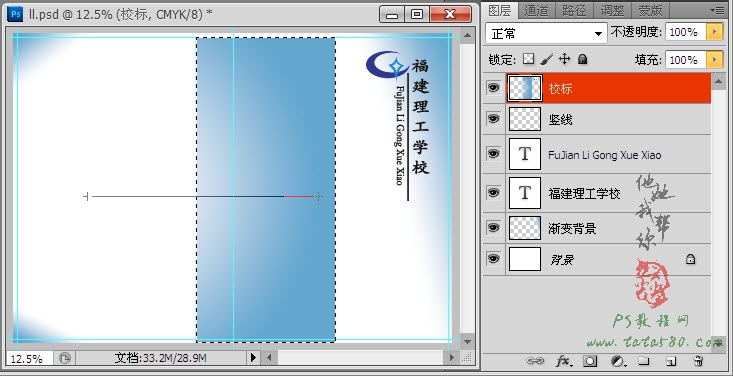This screenshot has height=376, width=733.
Task: Create a new layer group folder icon
Action: pyautogui.click(x=644, y=361)
